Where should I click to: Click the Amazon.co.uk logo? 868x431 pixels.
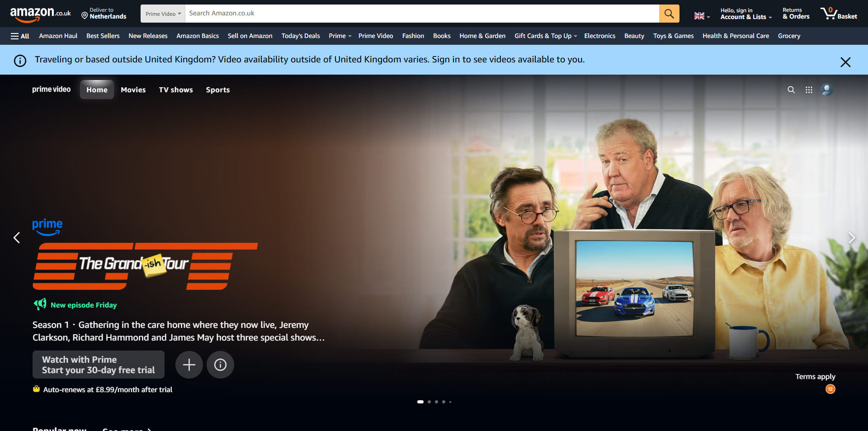click(x=40, y=14)
